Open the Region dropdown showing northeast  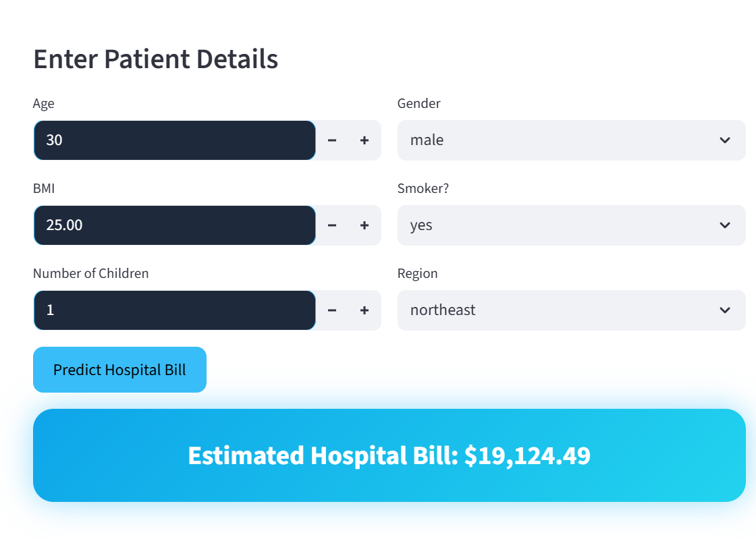[x=571, y=310]
